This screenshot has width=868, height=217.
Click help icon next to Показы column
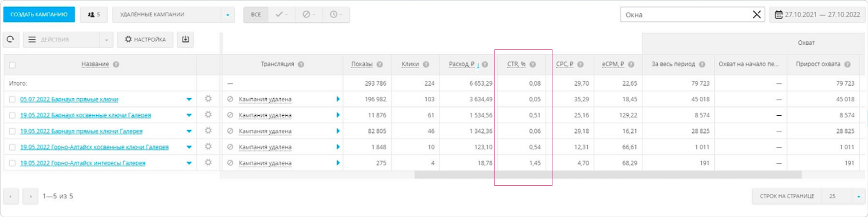(380, 64)
